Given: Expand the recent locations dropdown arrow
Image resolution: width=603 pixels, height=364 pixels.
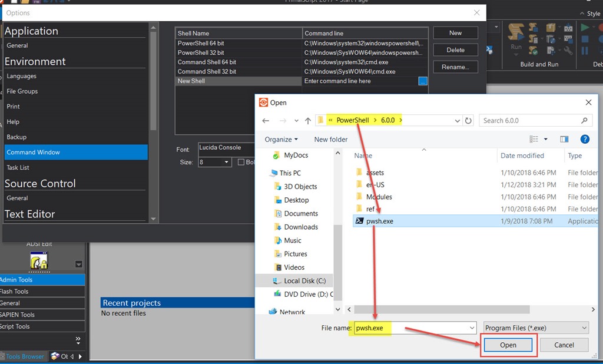Looking at the screenshot, I should [296, 120].
